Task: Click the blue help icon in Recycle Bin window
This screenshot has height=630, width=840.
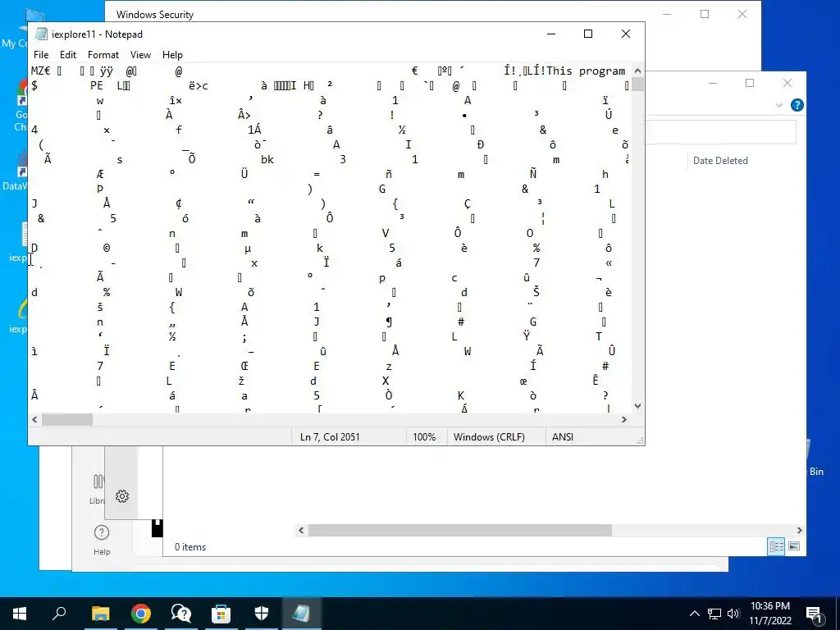Action: click(797, 105)
